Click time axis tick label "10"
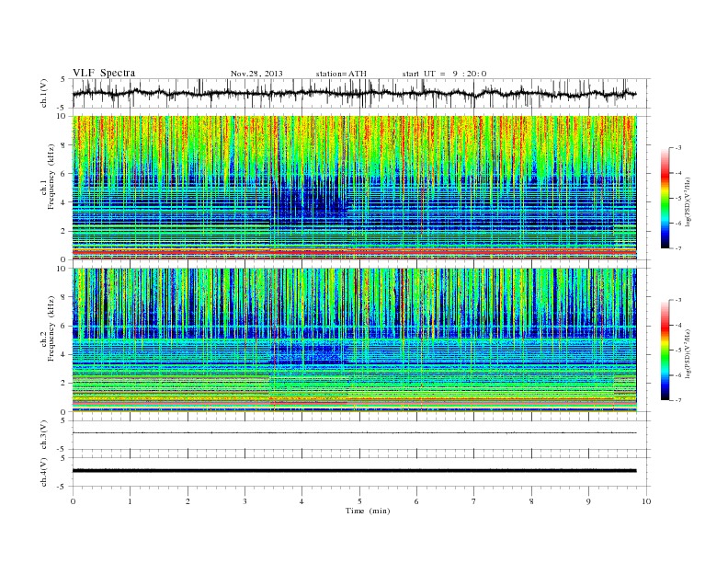The image size is (728, 563). 646,501
